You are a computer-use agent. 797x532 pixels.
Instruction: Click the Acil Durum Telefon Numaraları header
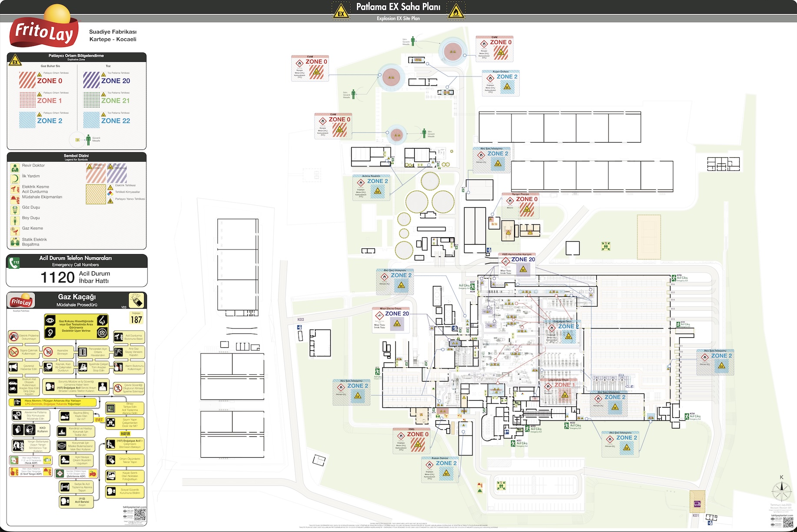point(76,261)
